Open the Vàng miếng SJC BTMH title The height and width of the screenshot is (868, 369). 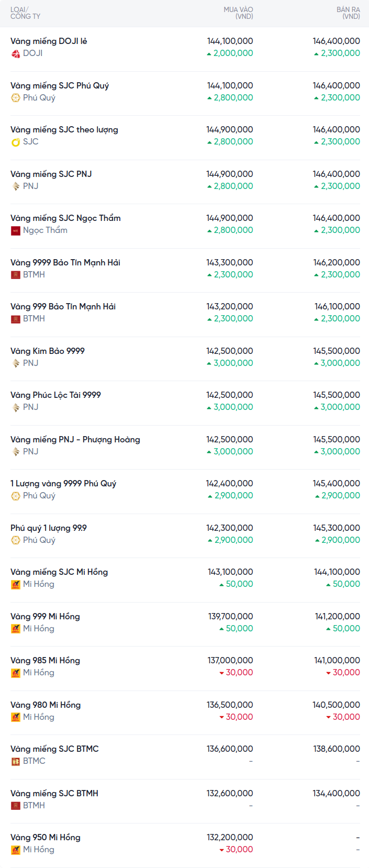point(54,794)
